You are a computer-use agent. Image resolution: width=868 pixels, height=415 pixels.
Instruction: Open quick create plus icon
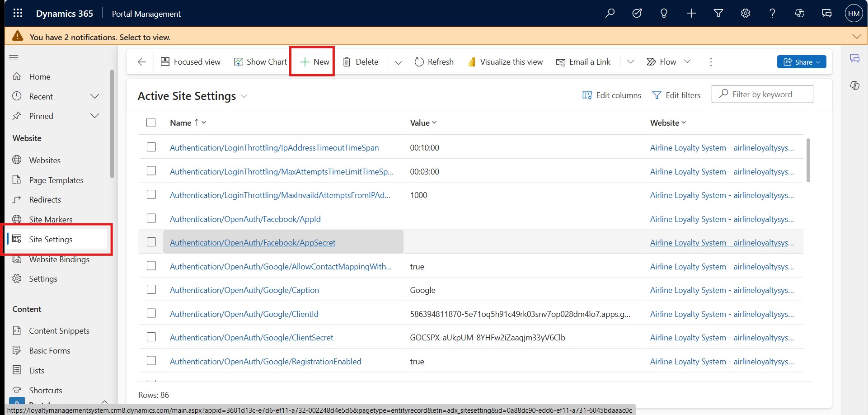click(x=691, y=13)
